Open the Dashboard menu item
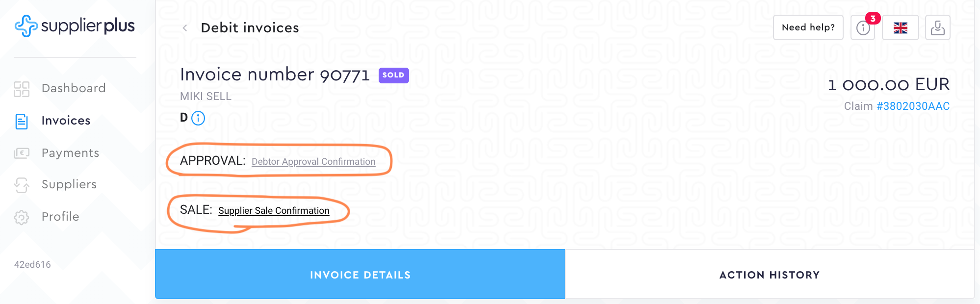This screenshot has height=304, width=980. 74,88
